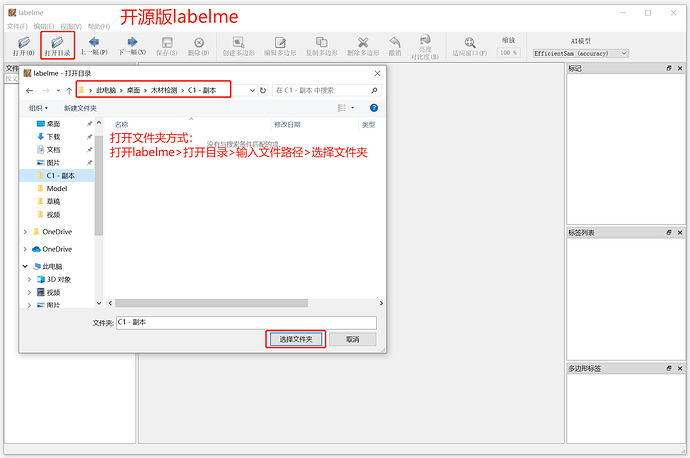
Task: Click the horizontal scrollbar in file list
Action: [x=211, y=303]
